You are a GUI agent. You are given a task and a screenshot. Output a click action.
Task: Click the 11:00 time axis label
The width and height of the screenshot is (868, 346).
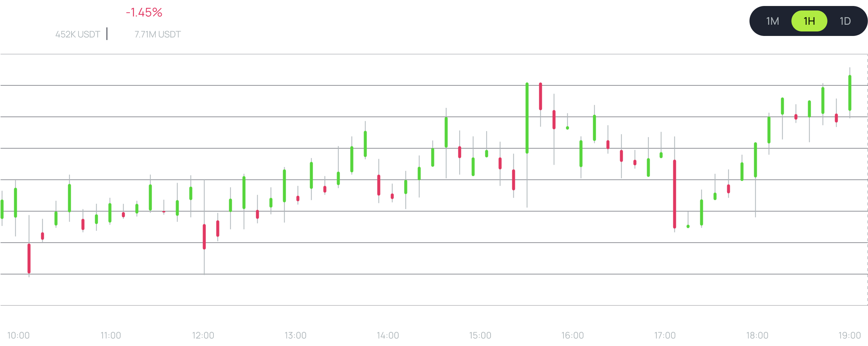point(110,335)
